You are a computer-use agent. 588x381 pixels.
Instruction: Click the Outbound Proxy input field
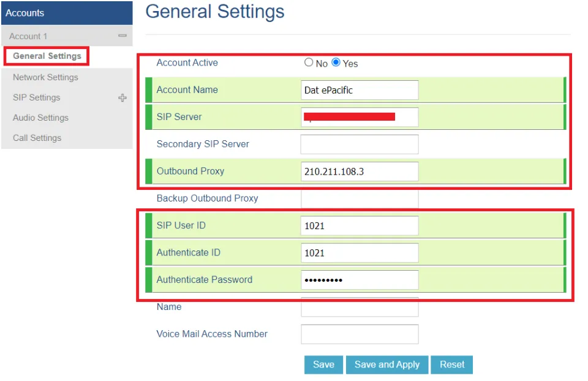[x=360, y=172]
